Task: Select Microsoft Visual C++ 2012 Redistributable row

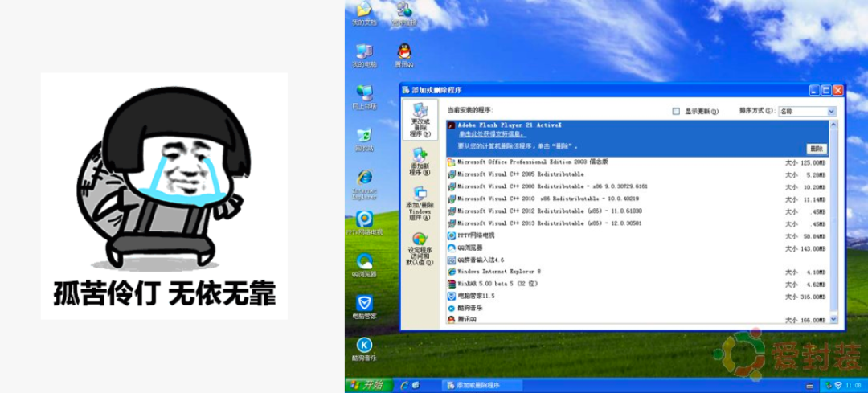Action: 637,211
